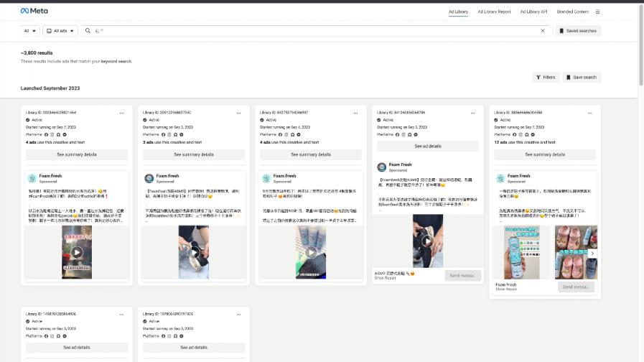This screenshot has height=362, width=644.
Task: Click Send message on 12-ads carousel card
Action: coord(577,287)
